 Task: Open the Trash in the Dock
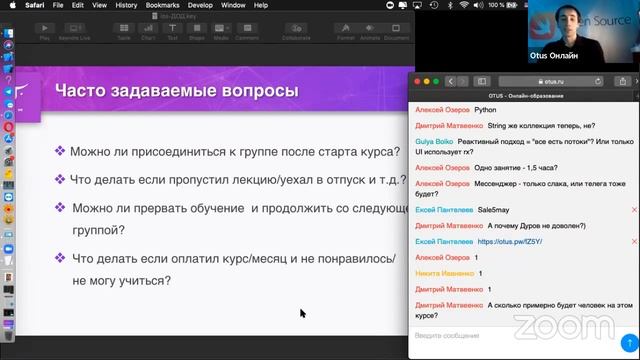(x=8, y=336)
